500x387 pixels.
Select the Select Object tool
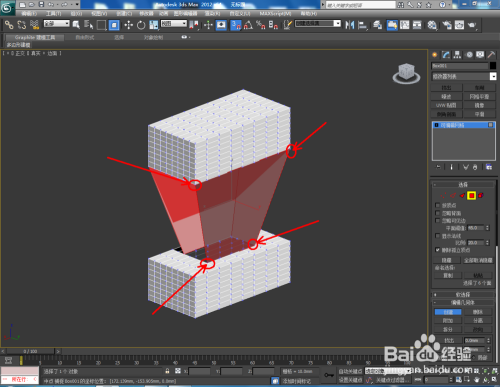pyautogui.click(x=76, y=25)
